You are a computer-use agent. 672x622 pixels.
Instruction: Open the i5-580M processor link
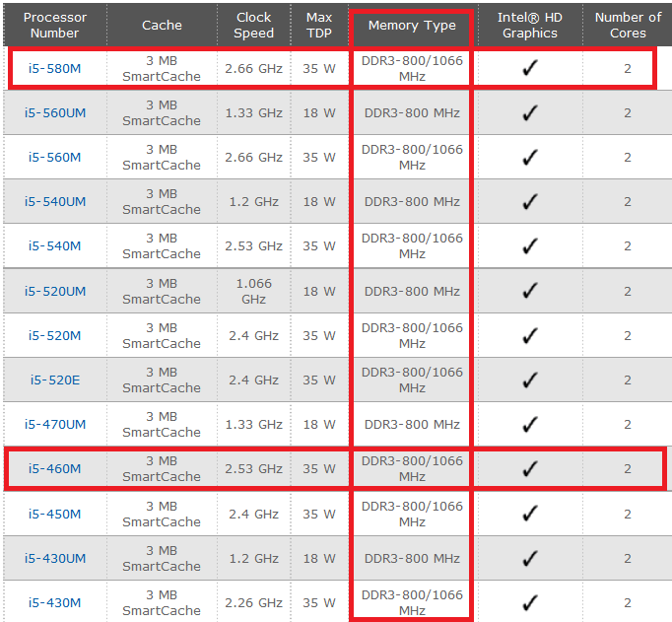(55, 69)
